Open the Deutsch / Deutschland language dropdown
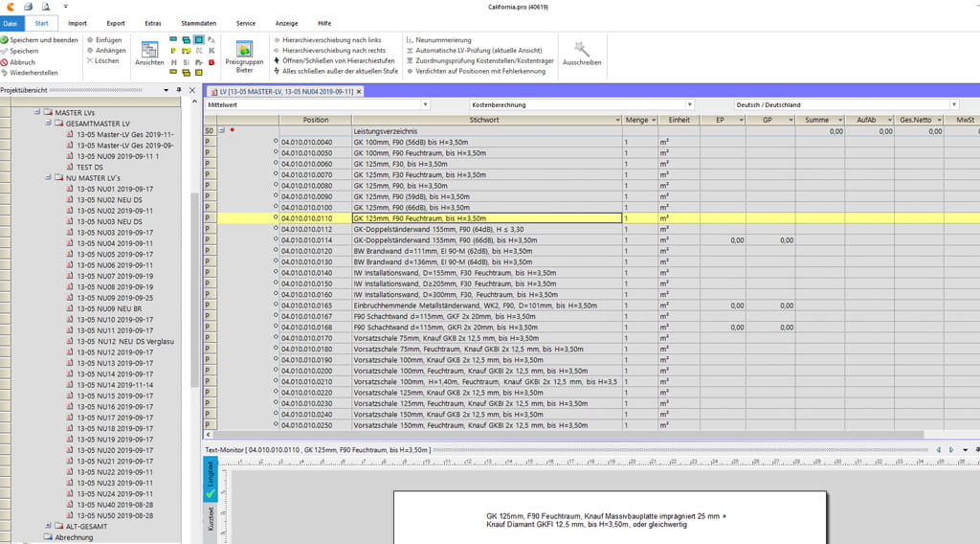The height and width of the screenshot is (544, 980). coord(953,104)
